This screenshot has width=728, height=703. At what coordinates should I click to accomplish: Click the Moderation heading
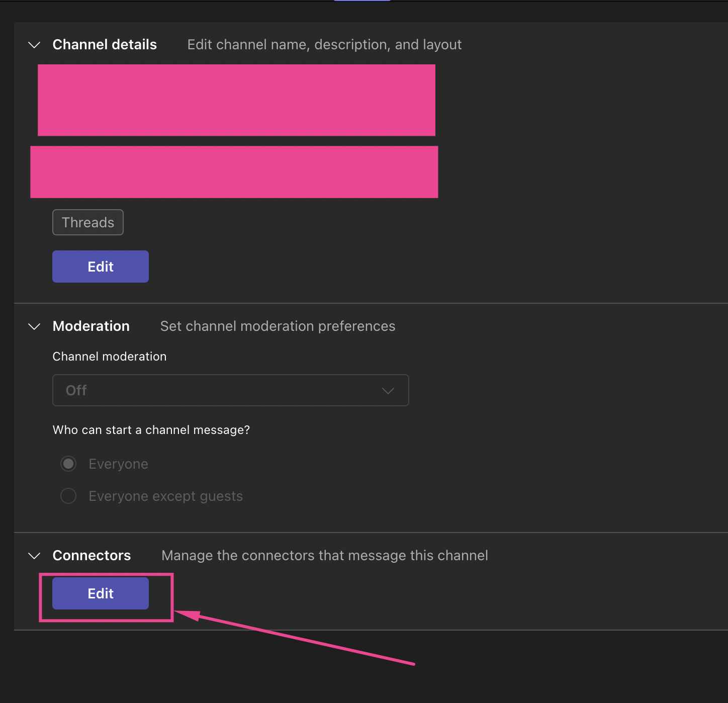click(x=91, y=326)
